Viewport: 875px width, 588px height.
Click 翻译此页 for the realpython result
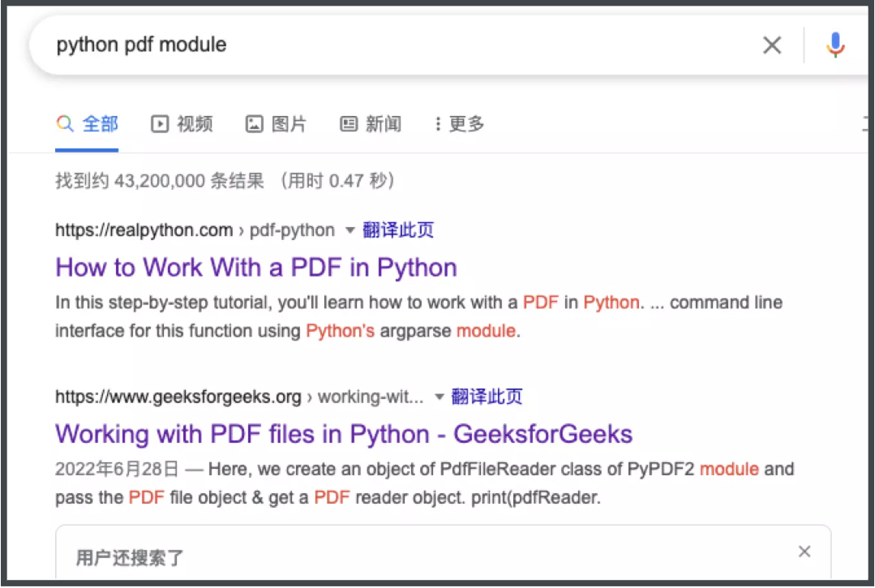[x=398, y=230]
